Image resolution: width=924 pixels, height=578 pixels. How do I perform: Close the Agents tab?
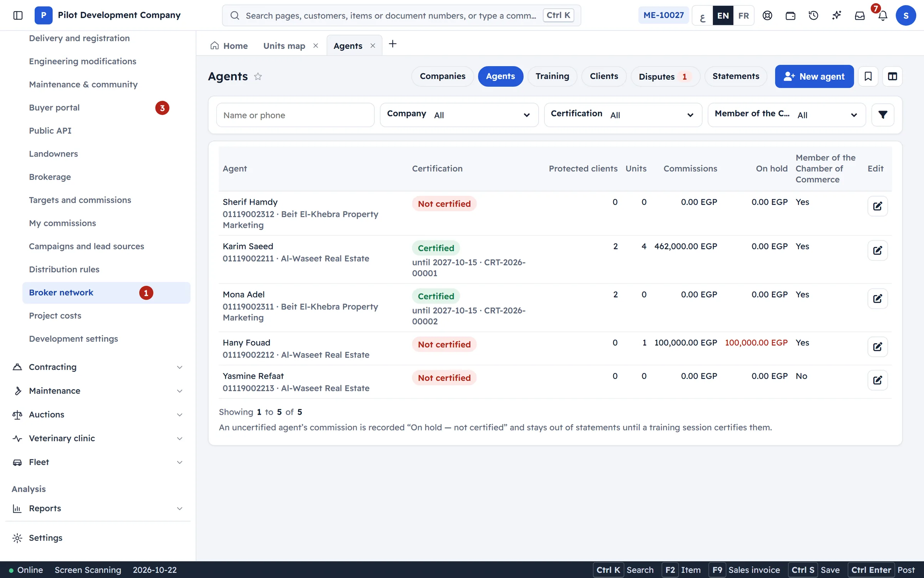pyautogui.click(x=373, y=46)
